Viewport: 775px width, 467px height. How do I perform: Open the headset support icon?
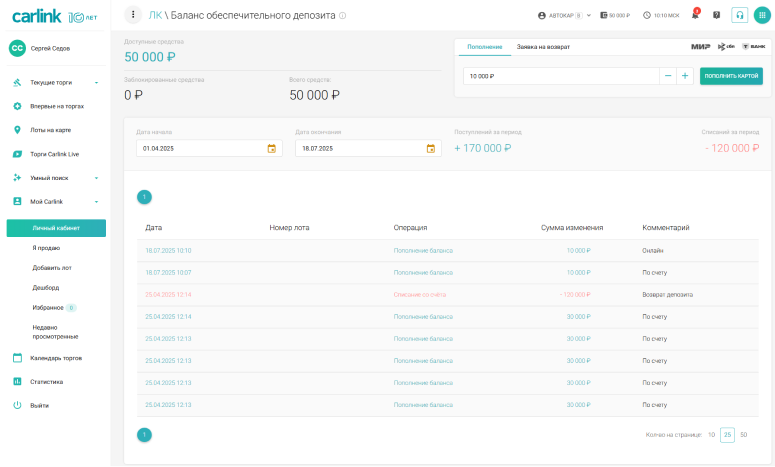740,15
